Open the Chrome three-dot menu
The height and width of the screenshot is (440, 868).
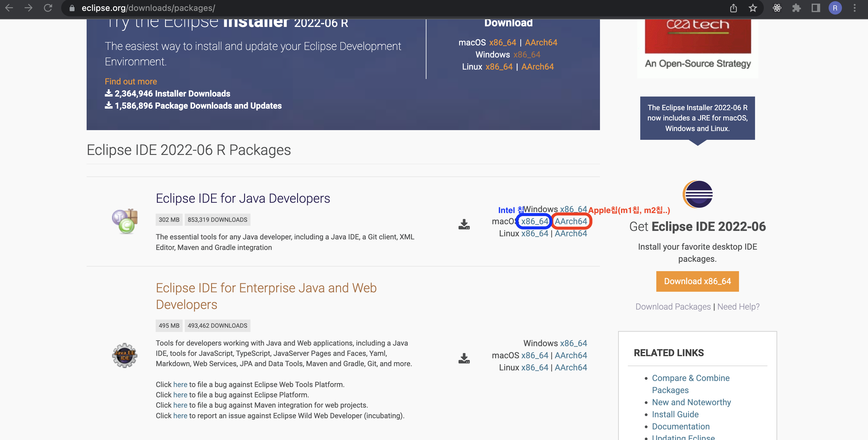point(854,8)
